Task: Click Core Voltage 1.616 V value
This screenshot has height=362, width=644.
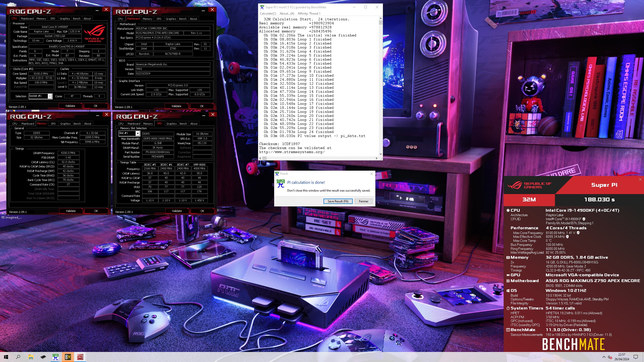Action: click(x=72, y=40)
